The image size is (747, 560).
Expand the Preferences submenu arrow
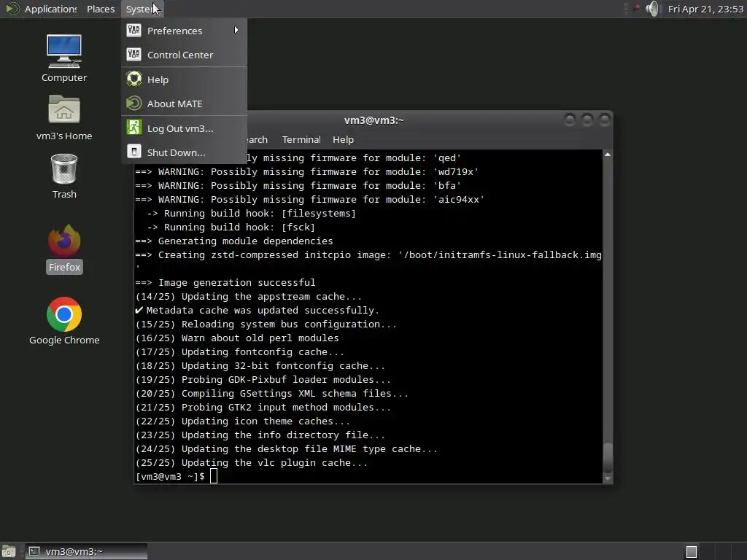click(x=236, y=30)
